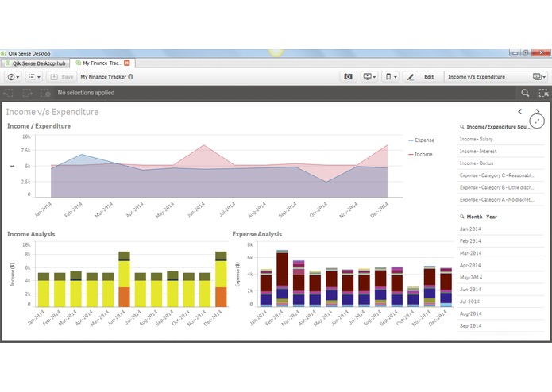
Task: Open the bookmarks dropdown
Action: click(x=391, y=77)
